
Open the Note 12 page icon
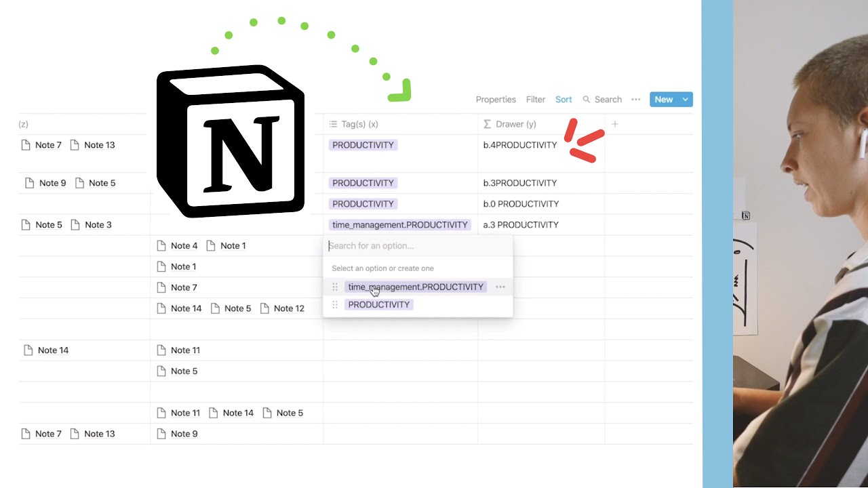coord(265,308)
